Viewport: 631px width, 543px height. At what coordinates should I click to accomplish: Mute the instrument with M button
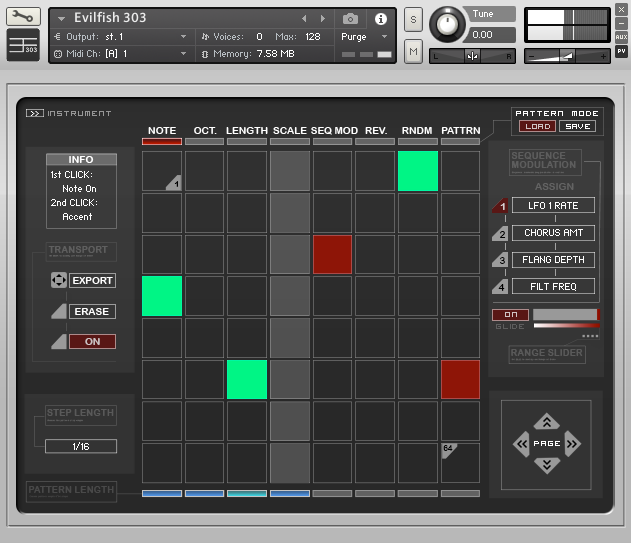[413, 51]
